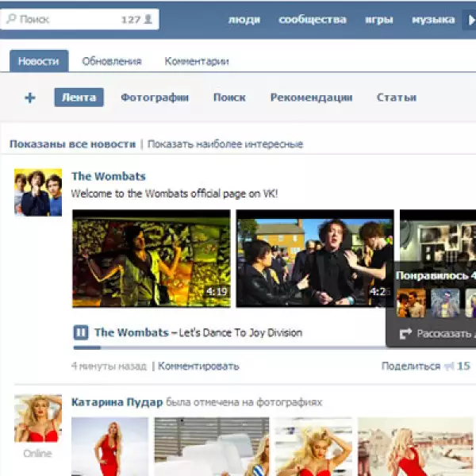Go to the Статьи section

coord(397,98)
